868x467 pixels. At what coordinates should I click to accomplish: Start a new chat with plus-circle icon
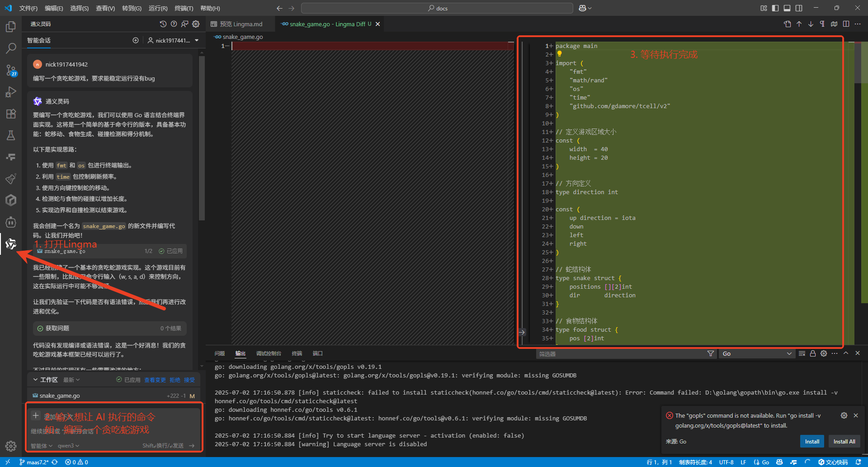[x=136, y=40]
